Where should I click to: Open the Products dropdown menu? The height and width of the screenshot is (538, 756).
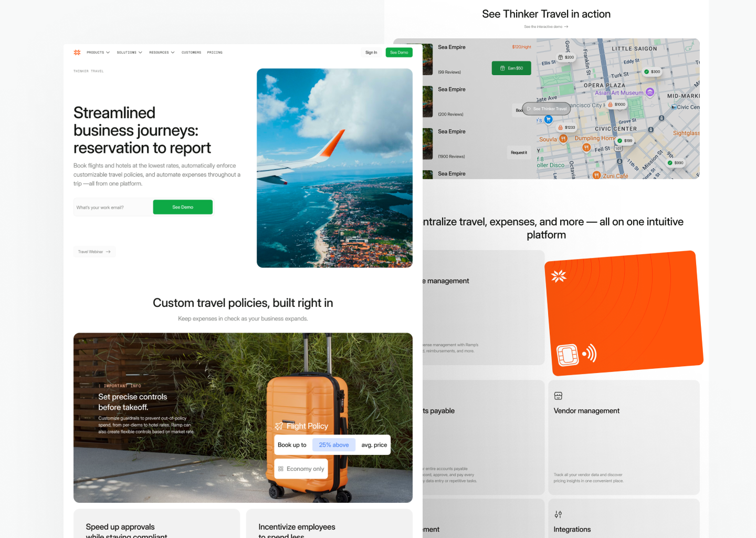(x=98, y=53)
